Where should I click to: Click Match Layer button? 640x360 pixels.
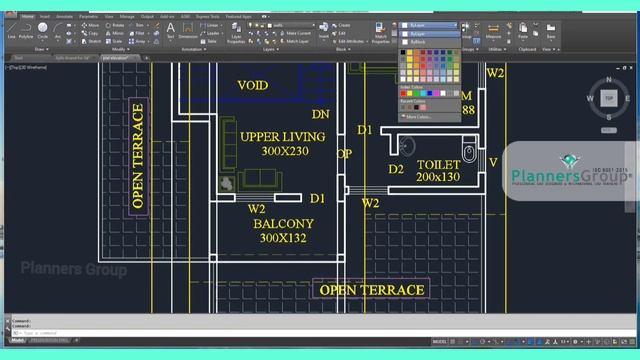pos(294,41)
